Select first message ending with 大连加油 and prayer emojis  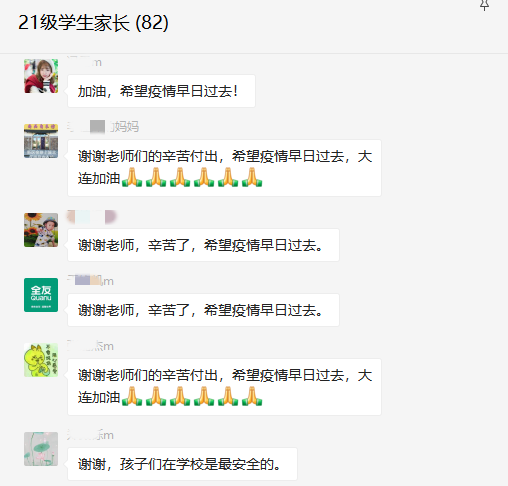224,168
